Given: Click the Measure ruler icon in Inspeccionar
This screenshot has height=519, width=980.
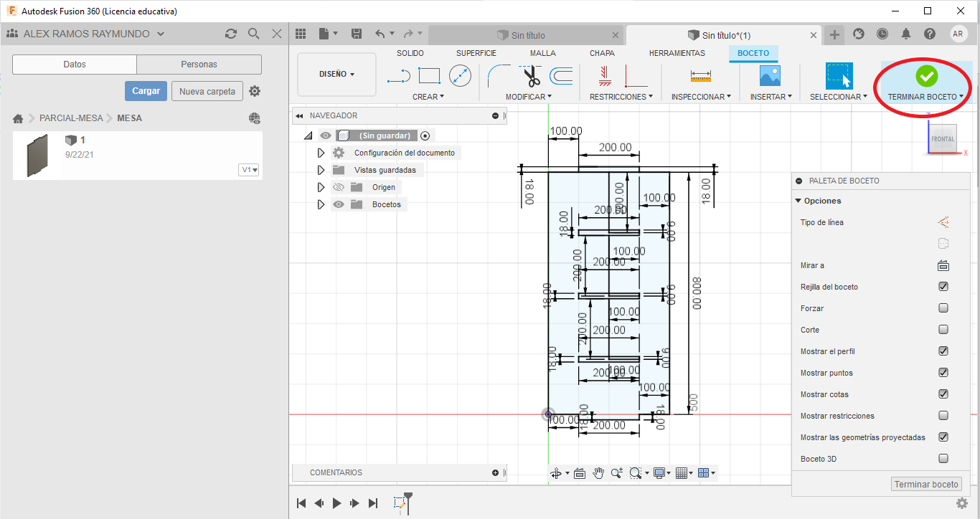Looking at the screenshot, I should (x=700, y=75).
